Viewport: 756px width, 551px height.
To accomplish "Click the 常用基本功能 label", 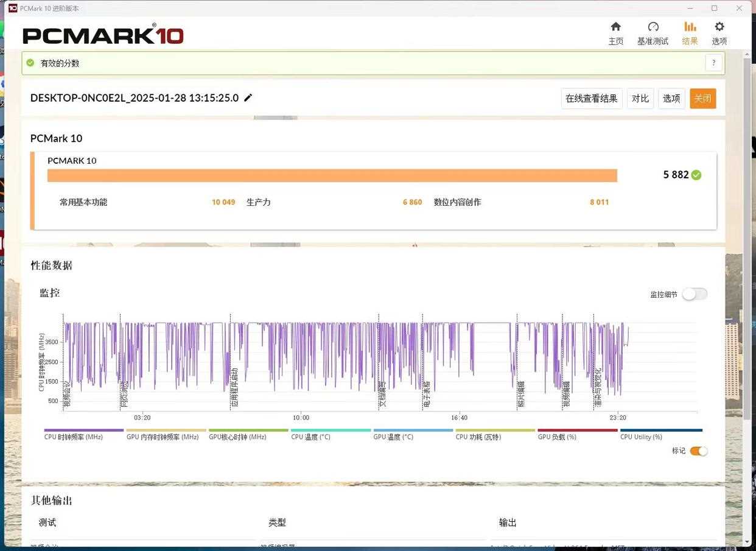I will 83,202.
